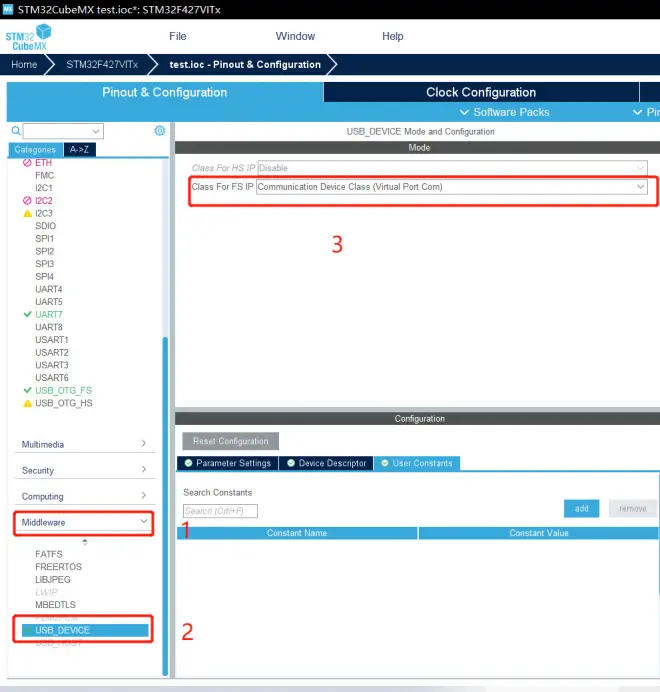Open the Window menu
This screenshot has width=660, height=692.
click(295, 36)
